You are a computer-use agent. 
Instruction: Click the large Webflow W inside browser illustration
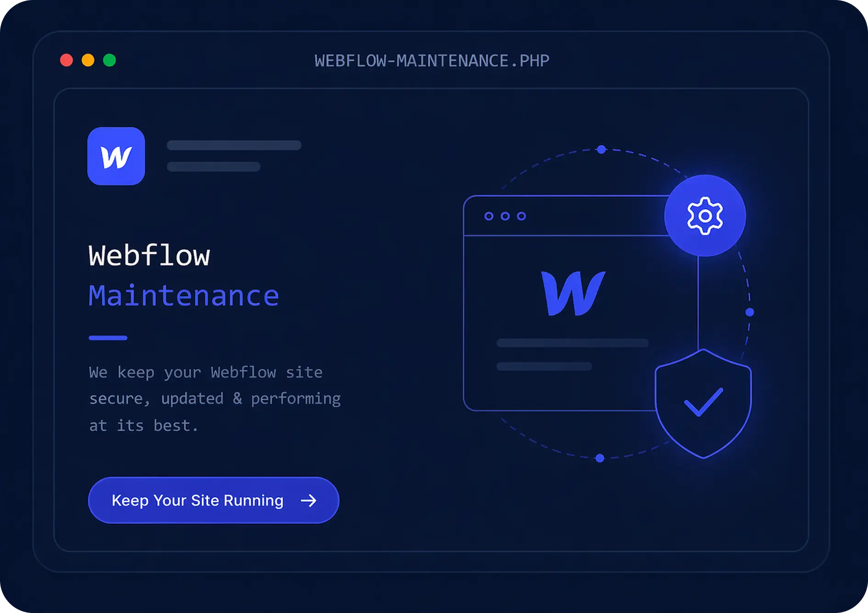pos(574,293)
